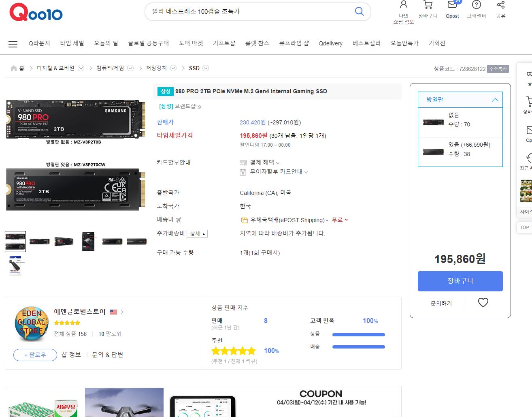Screen dimensions: 532x417
Task: Click the COUPON banner
Action: pyautogui.click(x=321, y=398)
